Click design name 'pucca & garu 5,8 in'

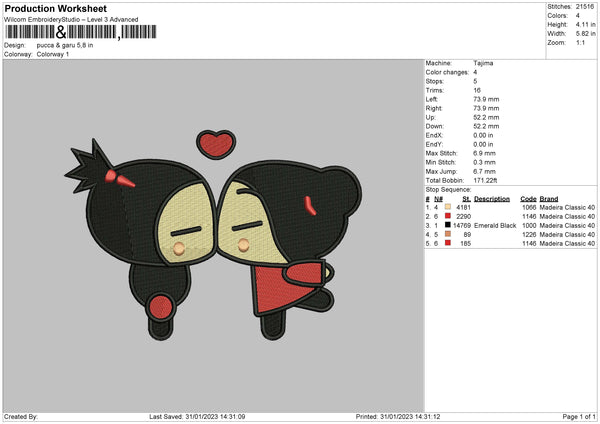[65, 45]
